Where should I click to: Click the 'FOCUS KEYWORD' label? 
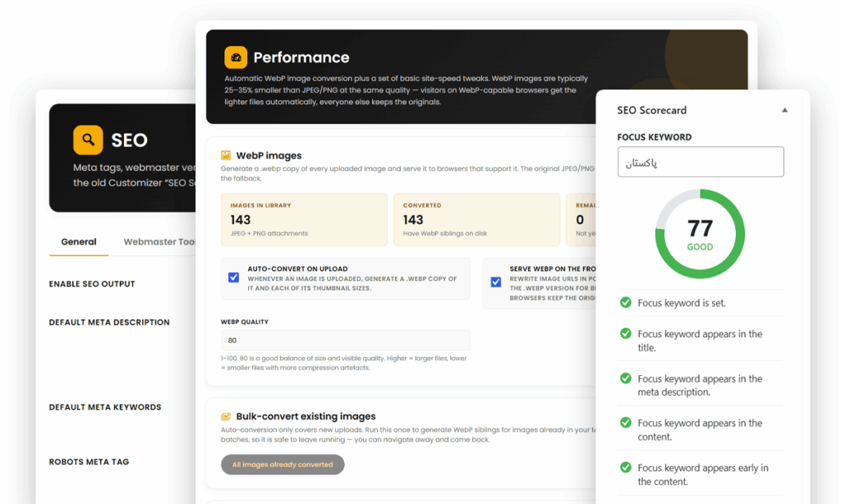[655, 137]
